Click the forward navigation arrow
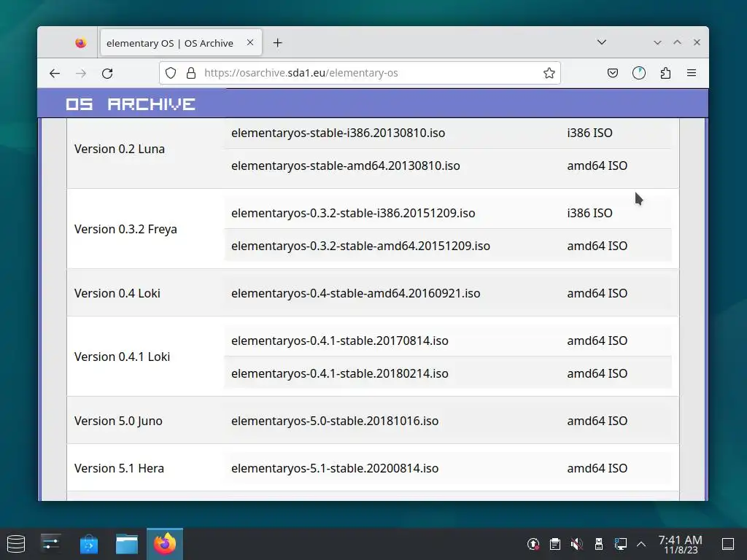The width and height of the screenshot is (747, 560). [81, 74]
